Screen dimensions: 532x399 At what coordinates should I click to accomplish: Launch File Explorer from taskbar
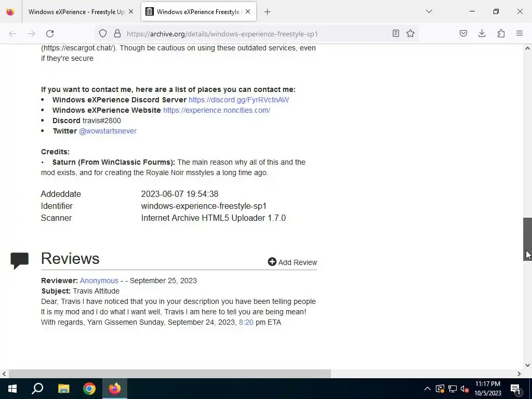coord(63,389)
